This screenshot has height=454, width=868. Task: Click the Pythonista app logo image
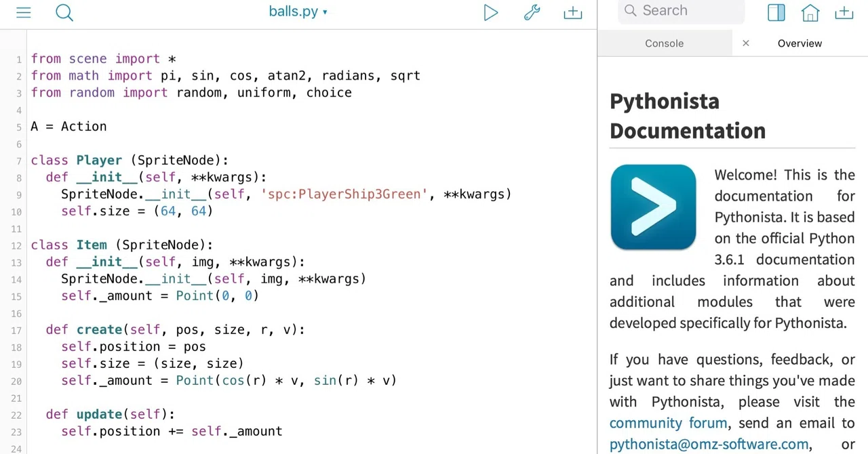(653, 207)
